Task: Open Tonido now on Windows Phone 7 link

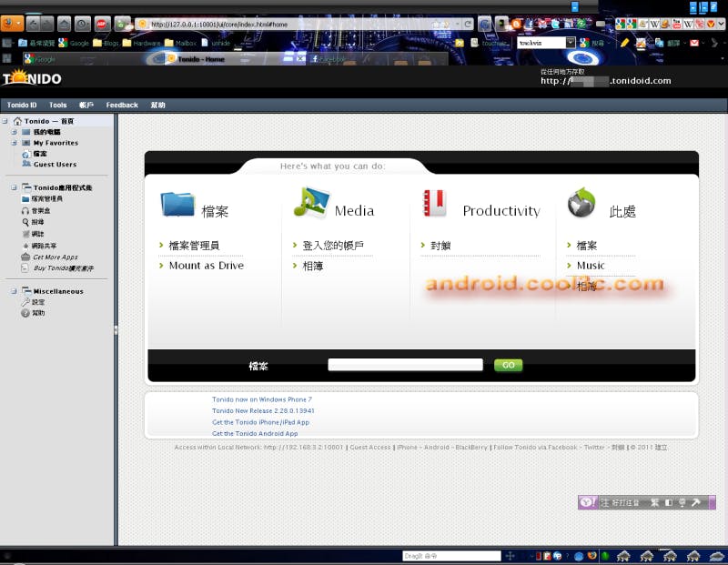Action: point(262,399)
